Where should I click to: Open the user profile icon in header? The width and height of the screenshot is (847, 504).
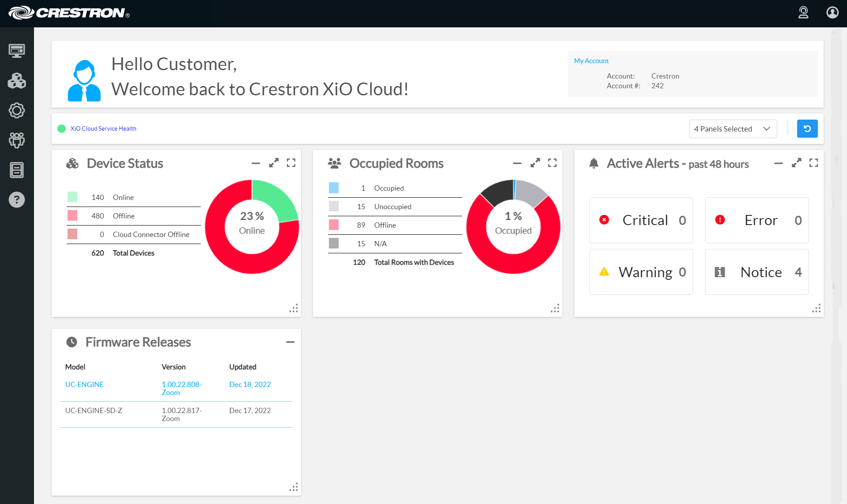click(832, 12)
